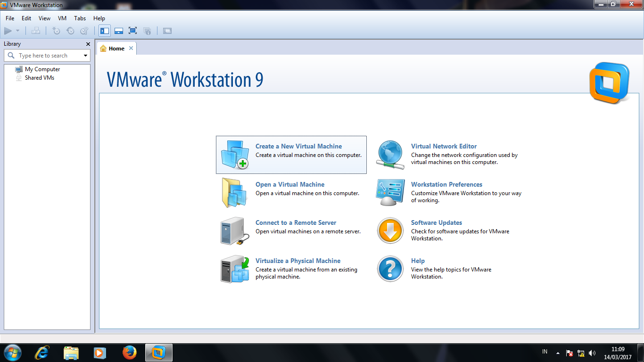Open Windows Media Player from the taskbar

[x=100, y=353]
